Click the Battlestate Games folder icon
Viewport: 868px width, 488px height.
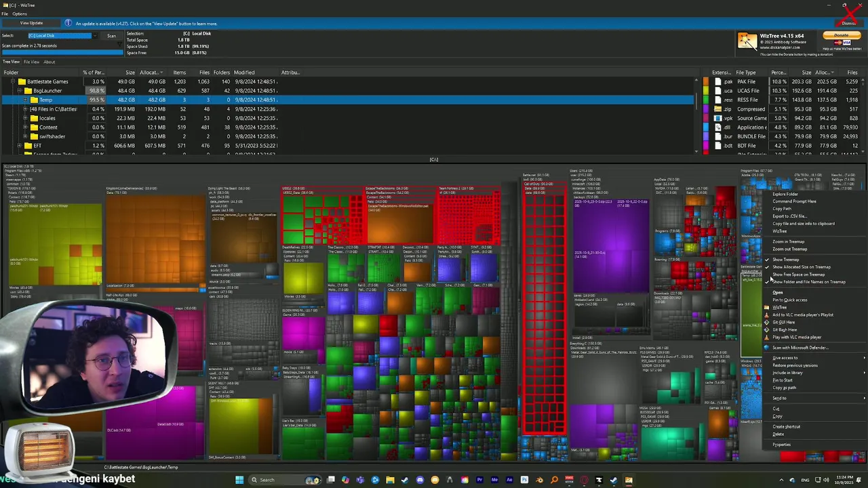pyautogui.click(x=22, y=81)
